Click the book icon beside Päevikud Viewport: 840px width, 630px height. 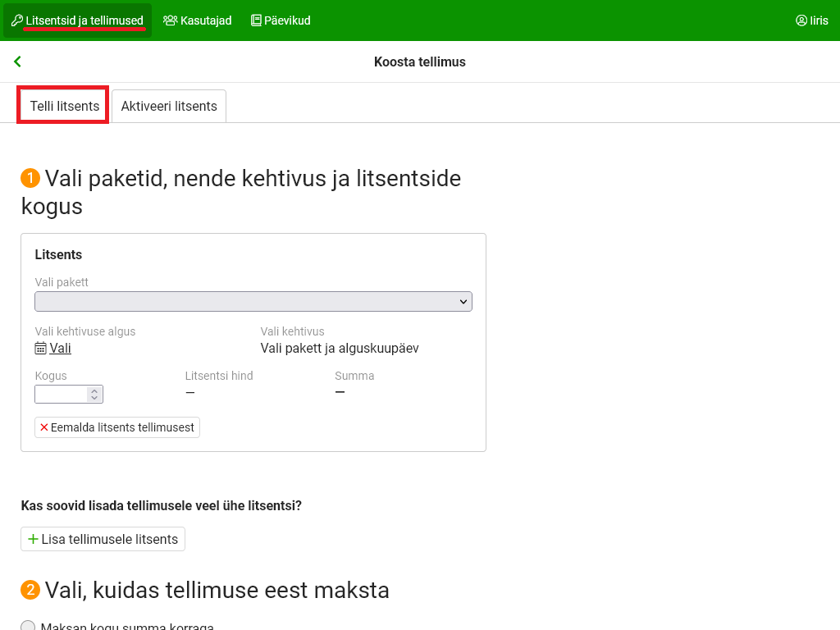256,21
